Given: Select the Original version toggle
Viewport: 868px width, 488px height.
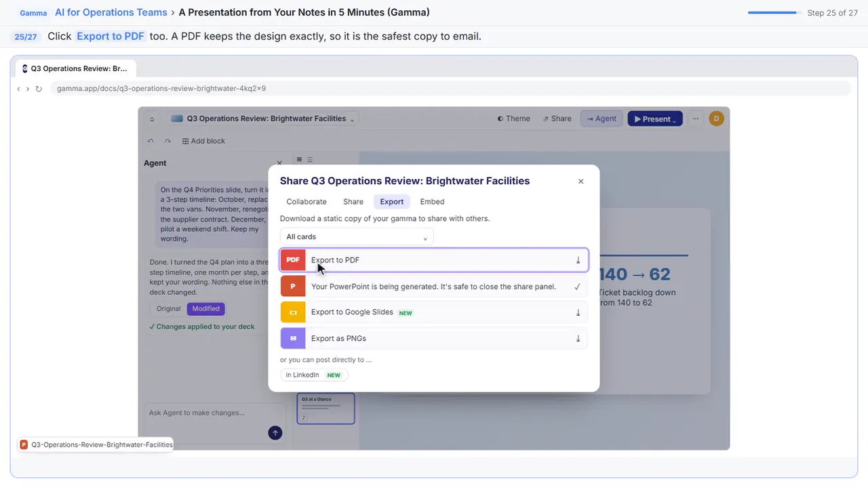Looking at the screenshot, I should 169,308.
